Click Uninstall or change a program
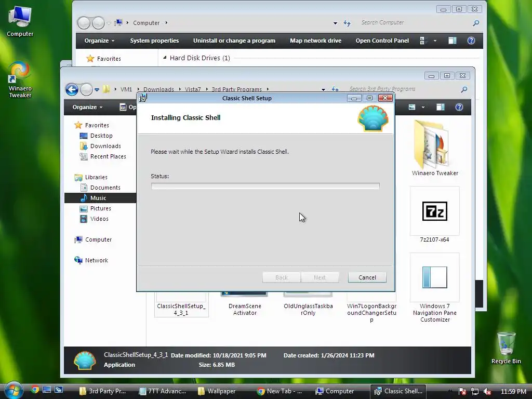 234,41
